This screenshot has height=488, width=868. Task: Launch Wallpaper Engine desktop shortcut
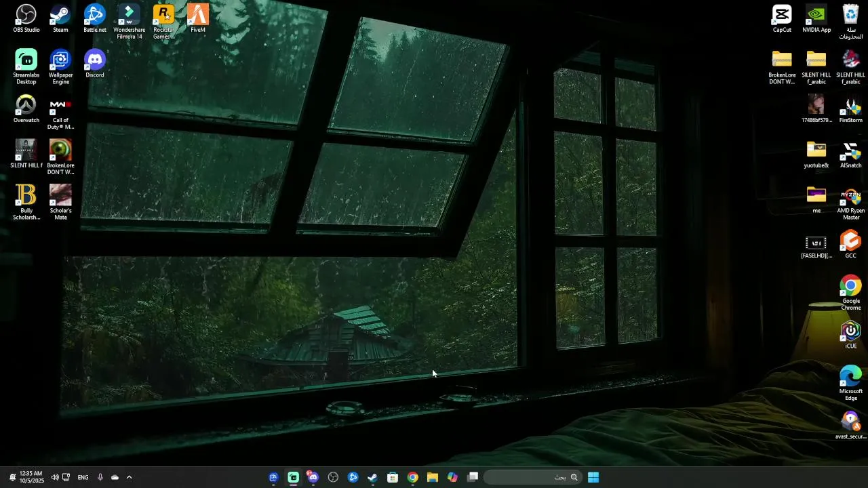tap(60, 66)
